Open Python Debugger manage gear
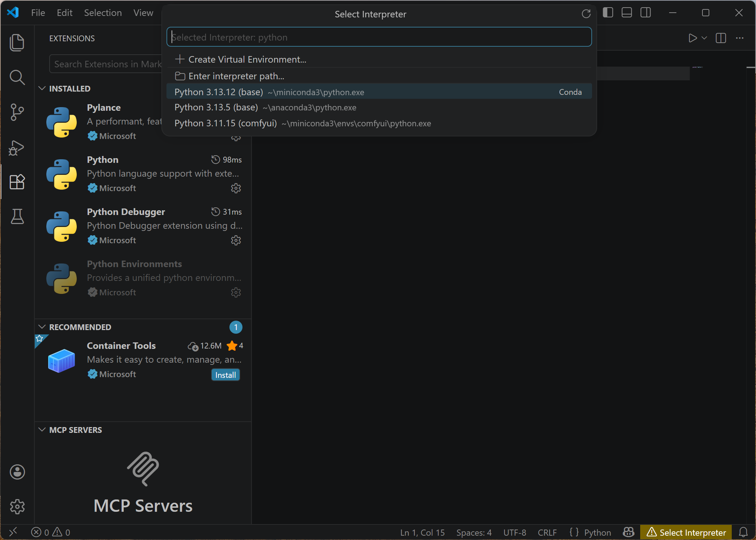The width and height of the screenshot is (756, 540). pos(236,240)
